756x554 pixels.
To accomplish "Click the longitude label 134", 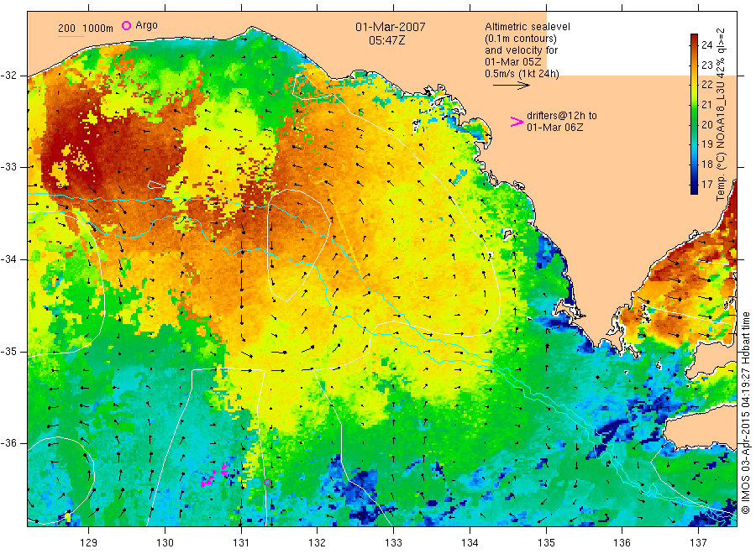I will coord(470,542).
